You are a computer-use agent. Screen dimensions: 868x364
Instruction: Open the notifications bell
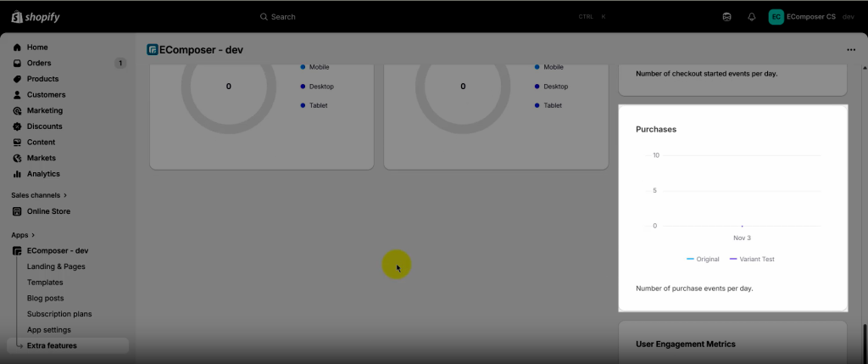click(751, 17)
